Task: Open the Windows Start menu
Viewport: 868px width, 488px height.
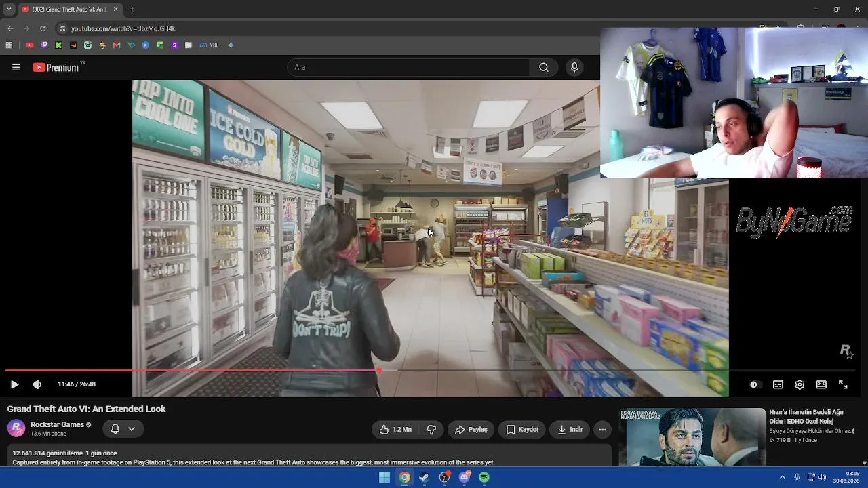Action: [x=384, y=477]
